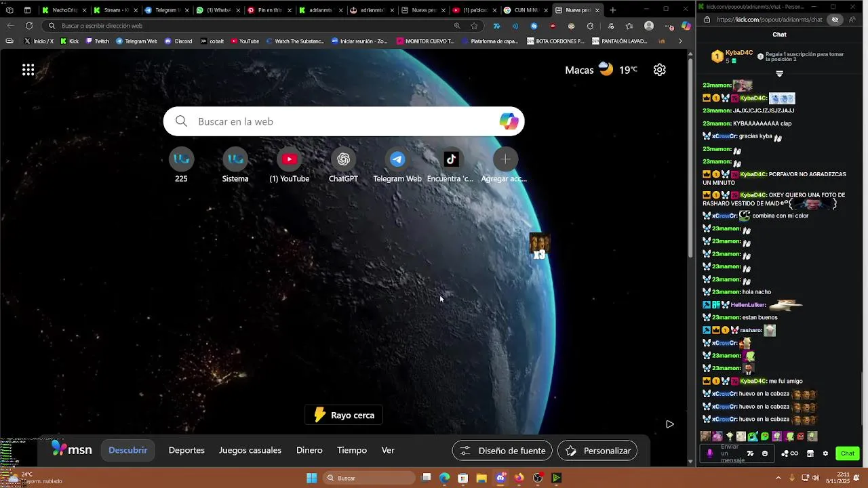Play the background video button
This screenshot has width=868, height=488.
(x=669, y=424)
